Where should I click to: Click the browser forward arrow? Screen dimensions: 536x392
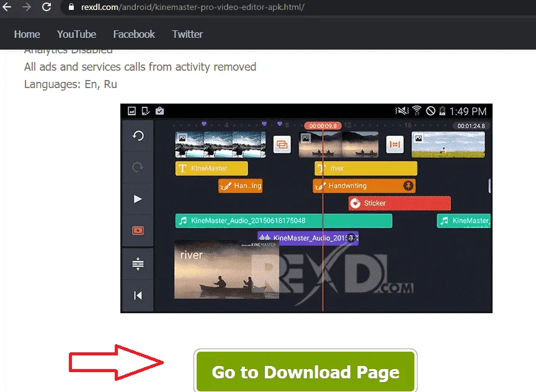click(27, 7)
